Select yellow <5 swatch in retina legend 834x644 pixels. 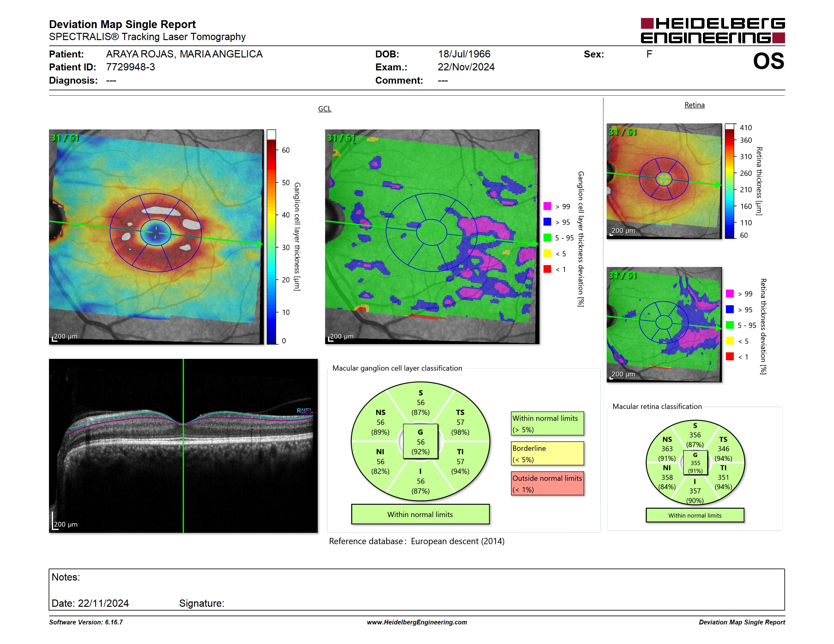click(730, 341)
